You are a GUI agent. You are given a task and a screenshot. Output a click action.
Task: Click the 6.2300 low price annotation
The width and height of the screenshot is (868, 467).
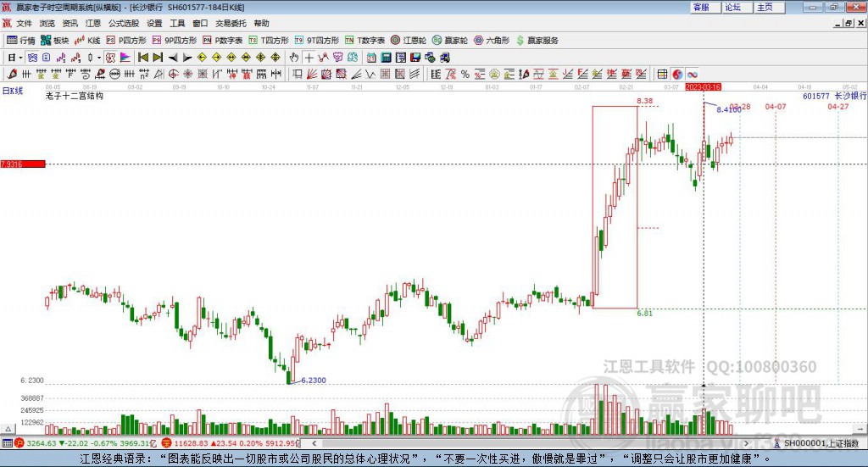click(x=314, y=381)
